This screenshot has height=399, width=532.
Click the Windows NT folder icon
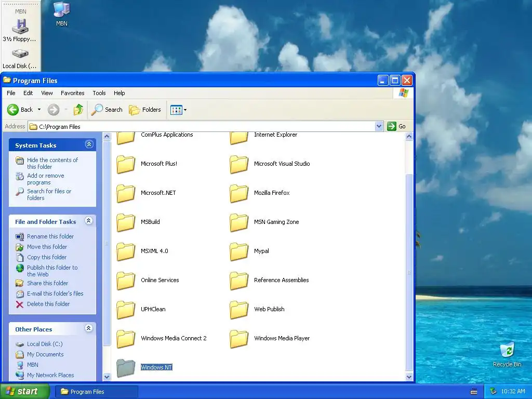pos(126,368)
